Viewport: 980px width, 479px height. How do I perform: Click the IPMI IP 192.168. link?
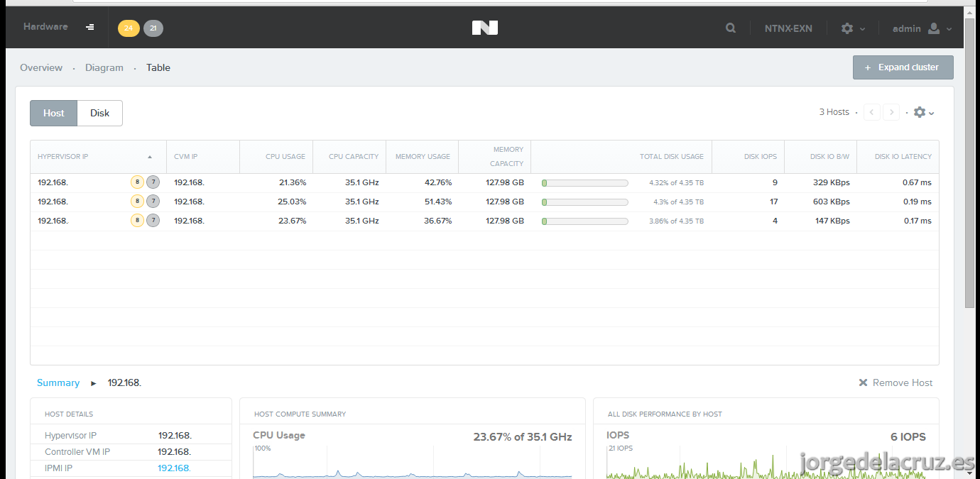coord(174,468)
